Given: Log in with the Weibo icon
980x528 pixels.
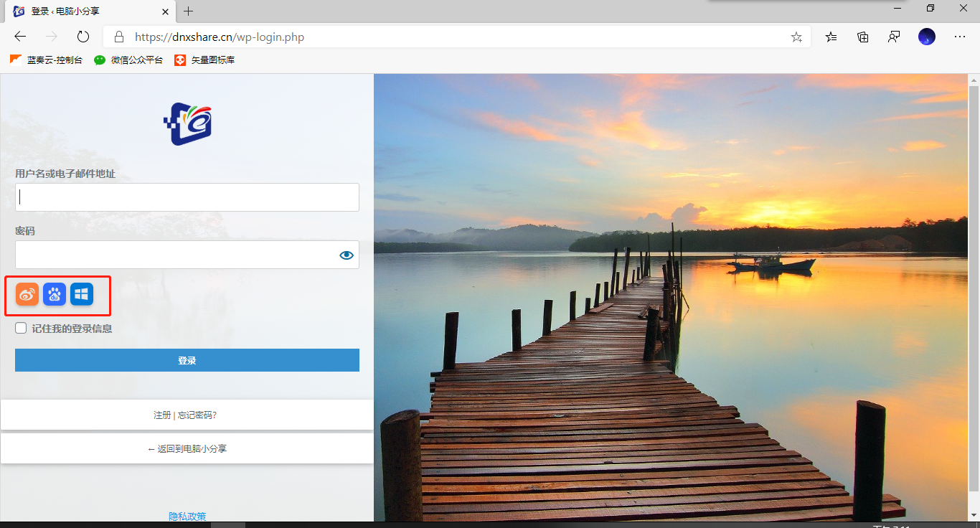Looking at the screenshot, I should 27,294.
